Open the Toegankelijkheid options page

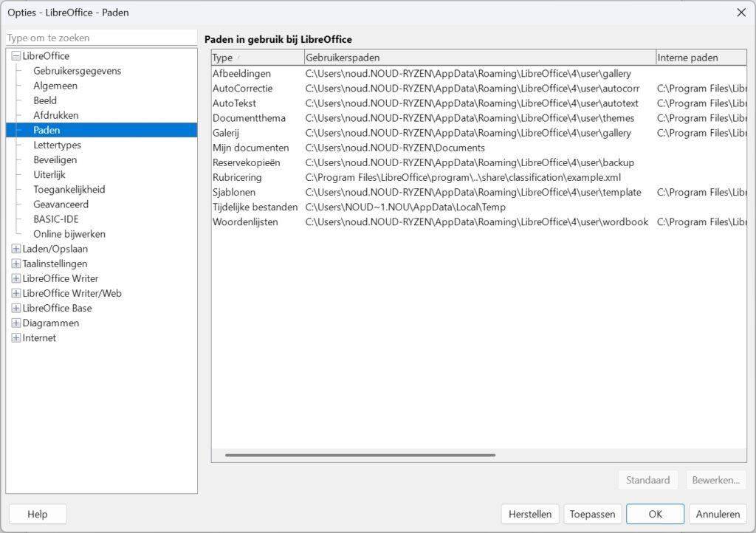coord(69,190)
